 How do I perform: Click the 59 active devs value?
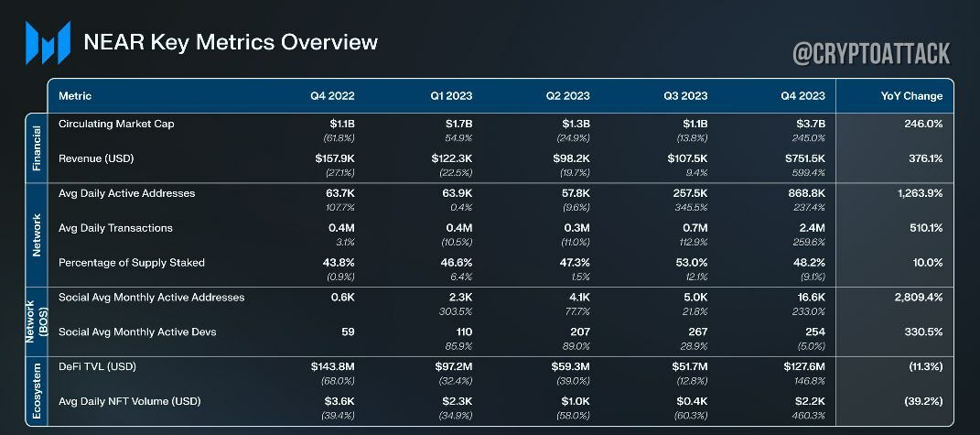(x=348, y=332)
